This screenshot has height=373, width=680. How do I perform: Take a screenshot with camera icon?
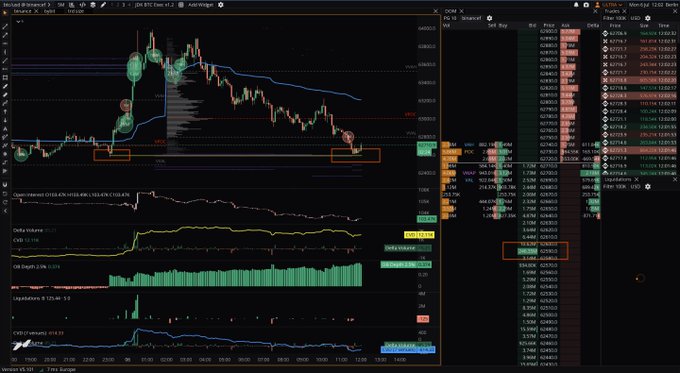(586, 4)
